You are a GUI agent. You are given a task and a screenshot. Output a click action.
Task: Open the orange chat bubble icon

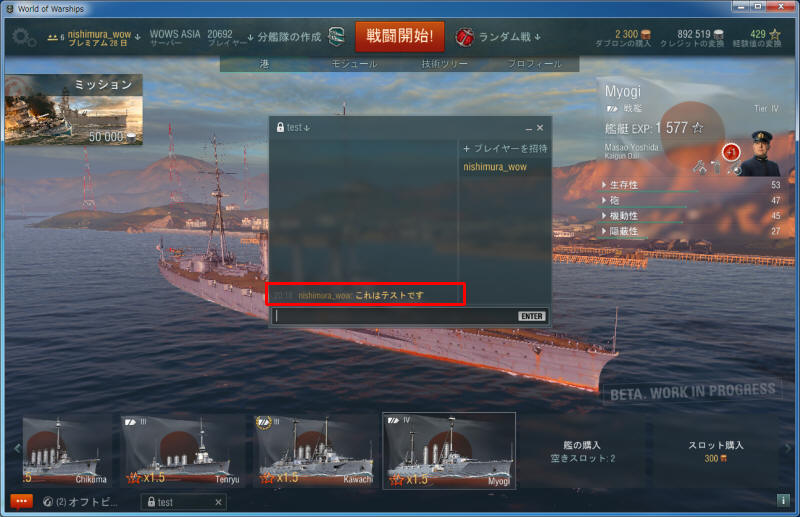(21, 501)
